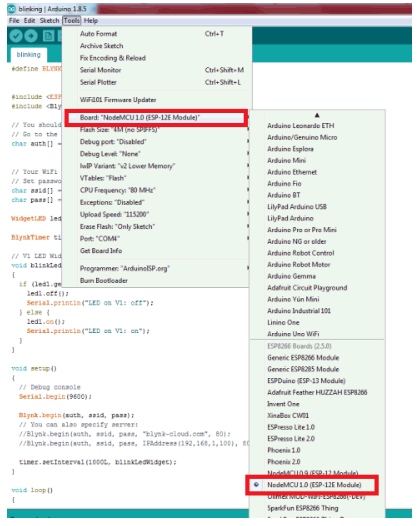This screenshot has width=420, height=526.
Task: Expand the Upload Speed: 115200 submenu
Action: tap(156, 214)
